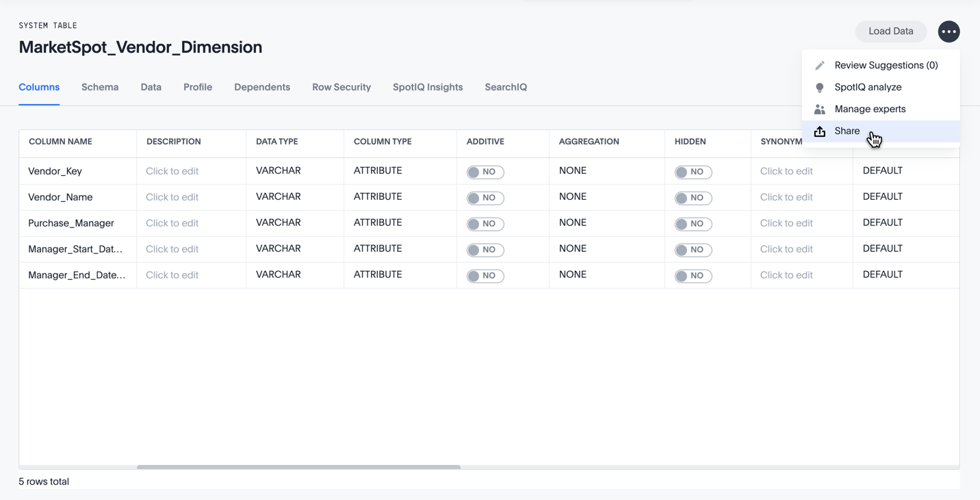
Task: Open the SpotIQ Insights tab
Action: point(428,88)
